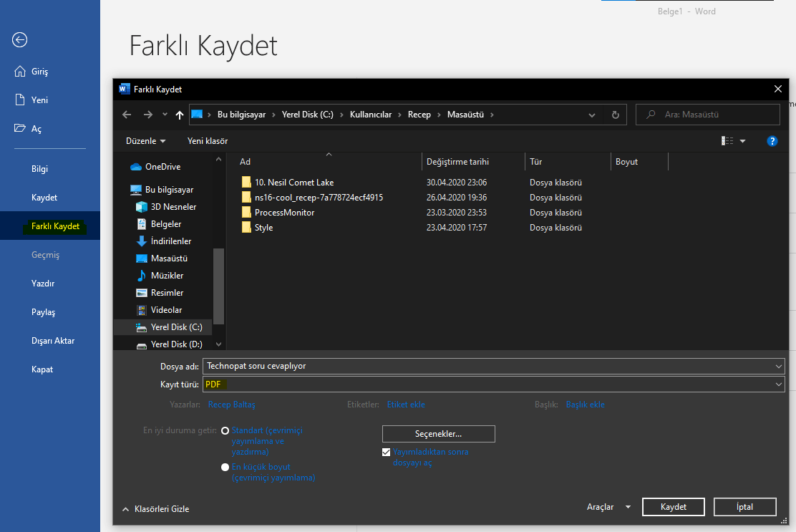Navigate to Yerel Disk (C:) breadcrumb
This screenshot has width=796, height=532.
(x=308, y=115)
